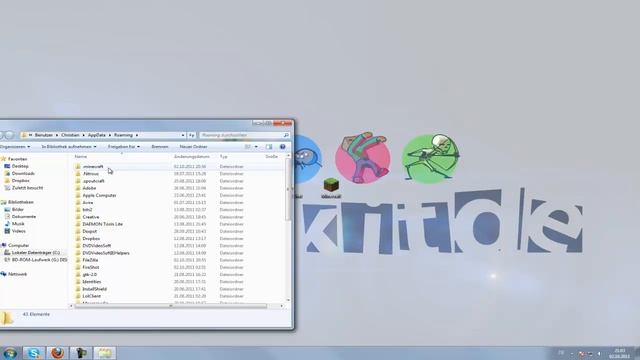The image size is (640, 360).
Task: Select Netzwerk in the sidebar
Action: pyautogui.click(x=18, y=274)
